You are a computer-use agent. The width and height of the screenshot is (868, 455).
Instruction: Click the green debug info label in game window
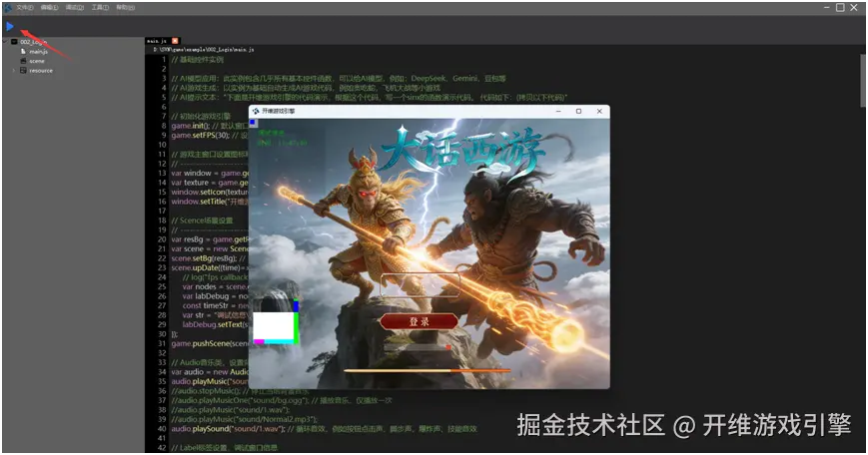coord(282,138)
